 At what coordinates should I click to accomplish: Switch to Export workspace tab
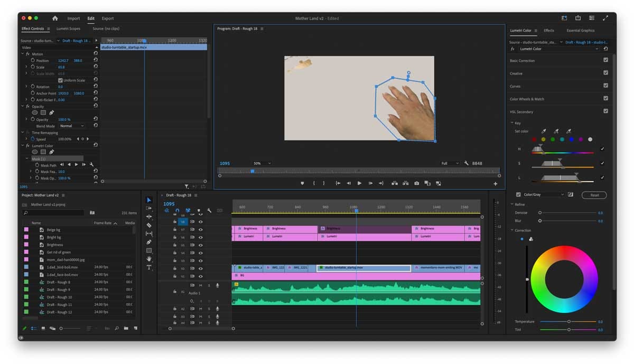point(108,18)
